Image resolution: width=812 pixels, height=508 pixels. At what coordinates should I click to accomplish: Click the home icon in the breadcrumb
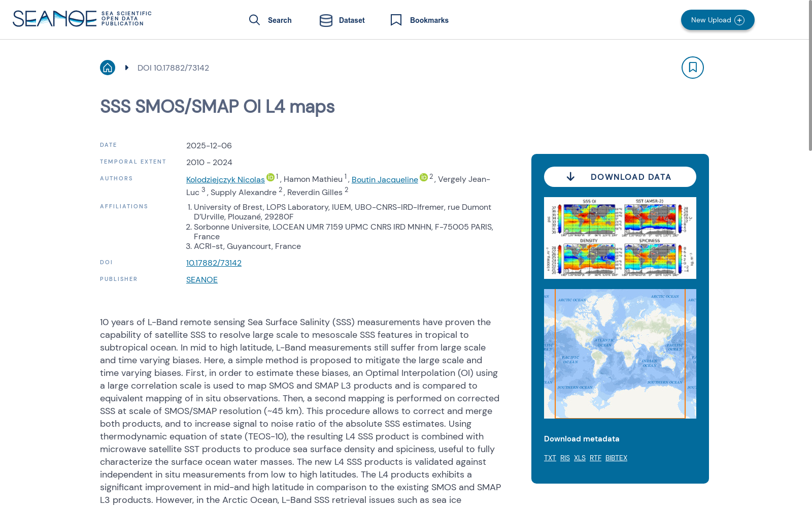107,67
